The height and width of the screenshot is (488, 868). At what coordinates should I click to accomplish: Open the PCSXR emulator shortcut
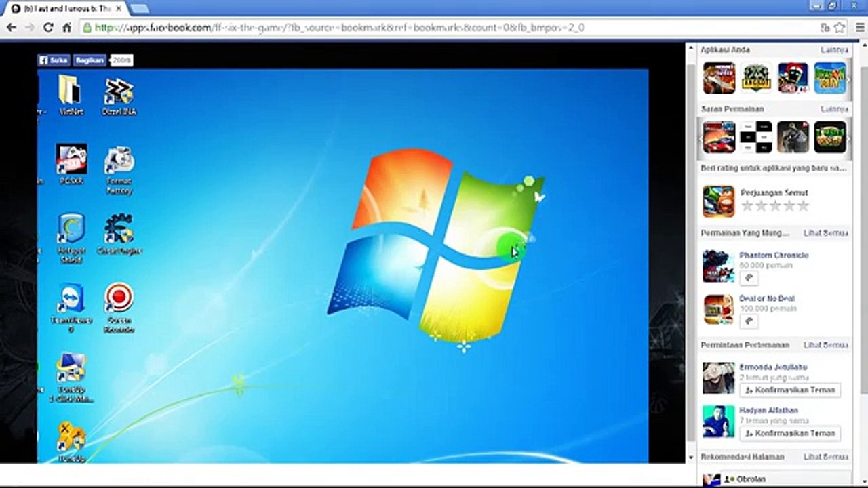(x=71, y=165)
